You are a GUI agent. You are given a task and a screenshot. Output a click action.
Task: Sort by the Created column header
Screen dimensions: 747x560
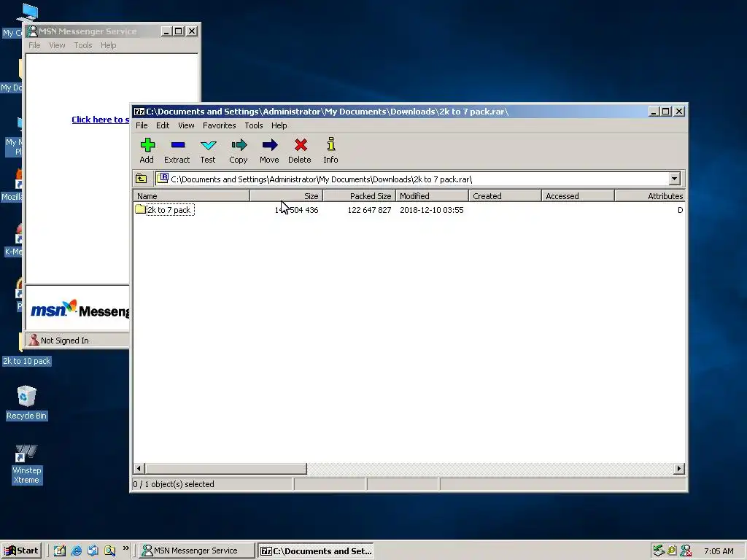coord(505,195)
